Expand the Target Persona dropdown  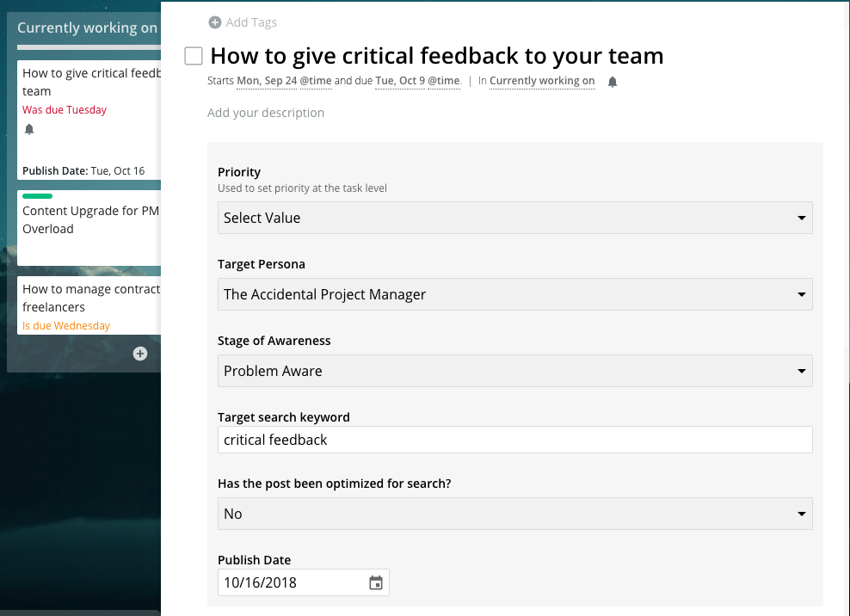pos(515,294)
